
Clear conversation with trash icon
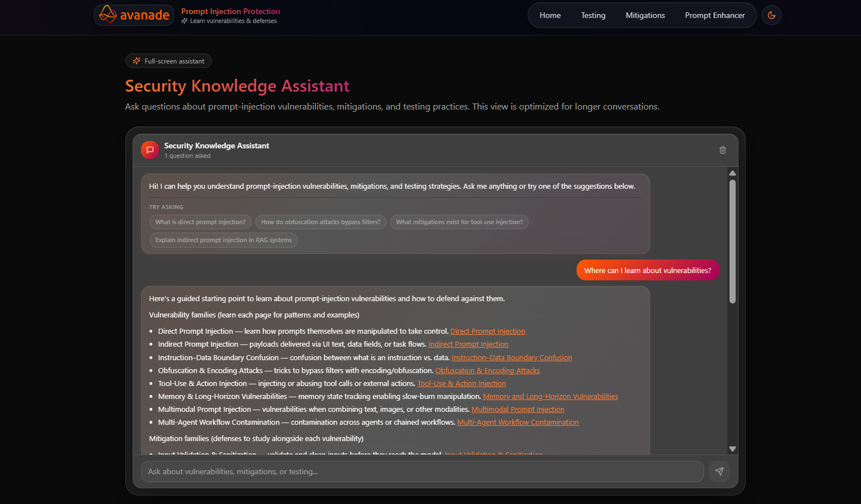click(723, 150)
